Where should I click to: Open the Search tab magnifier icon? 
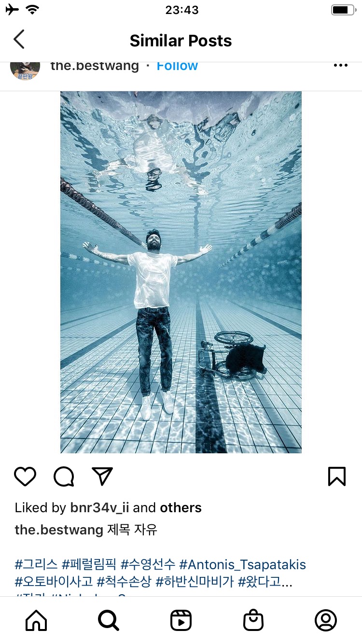[109, 620]
